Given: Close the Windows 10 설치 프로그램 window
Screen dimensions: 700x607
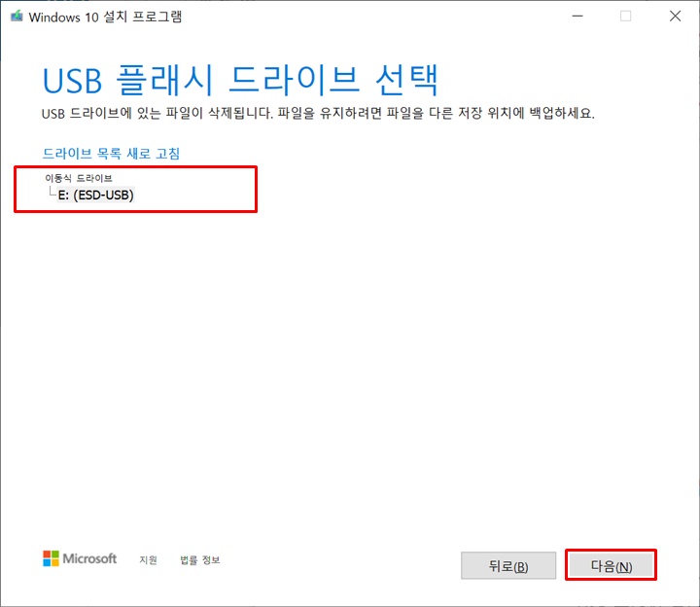Looking at the screenshot, I should click(x=675, y=17).
